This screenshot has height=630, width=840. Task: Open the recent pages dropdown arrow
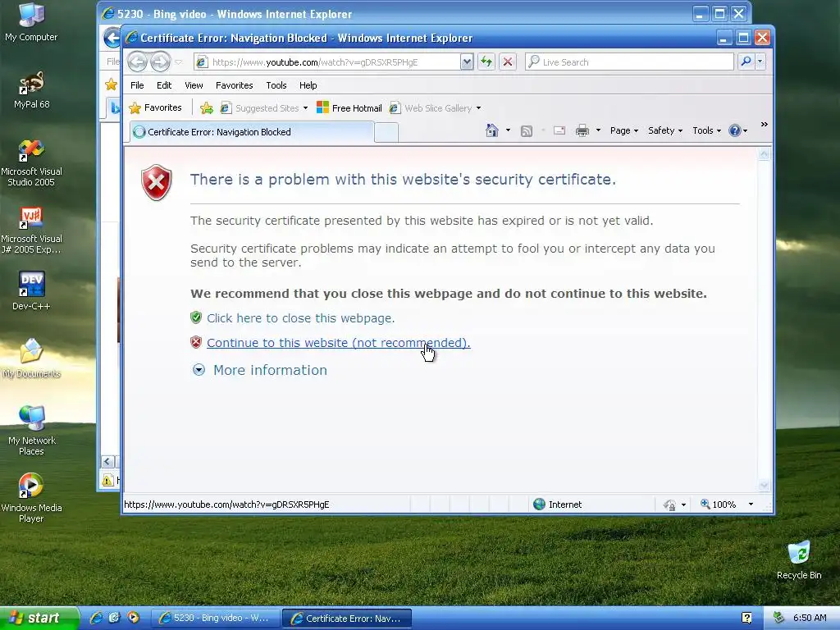[x=178, y=62]
